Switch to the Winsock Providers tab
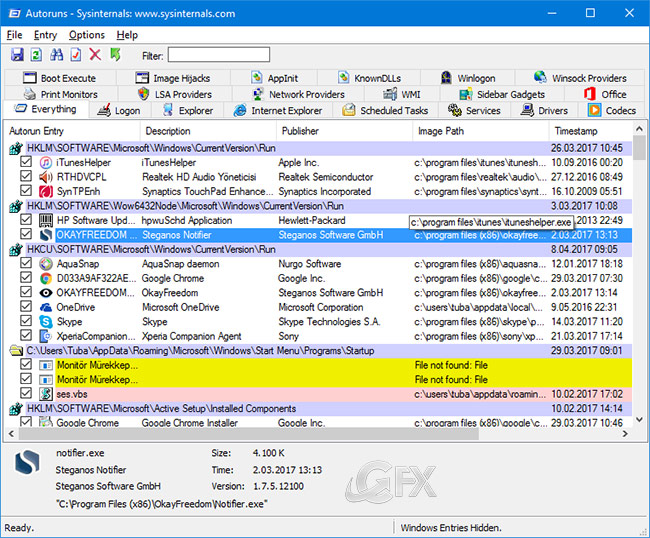This screenshot has height=538, width=650. coord(580,78)
